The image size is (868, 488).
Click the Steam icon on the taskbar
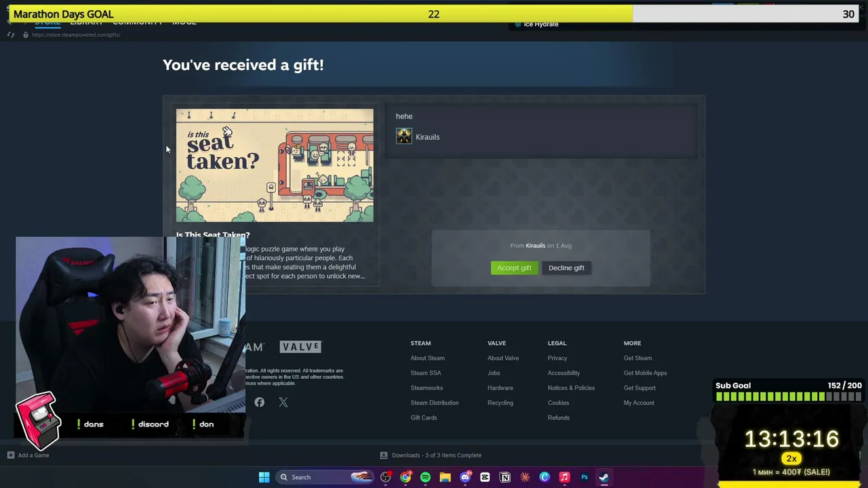(604, 477)
